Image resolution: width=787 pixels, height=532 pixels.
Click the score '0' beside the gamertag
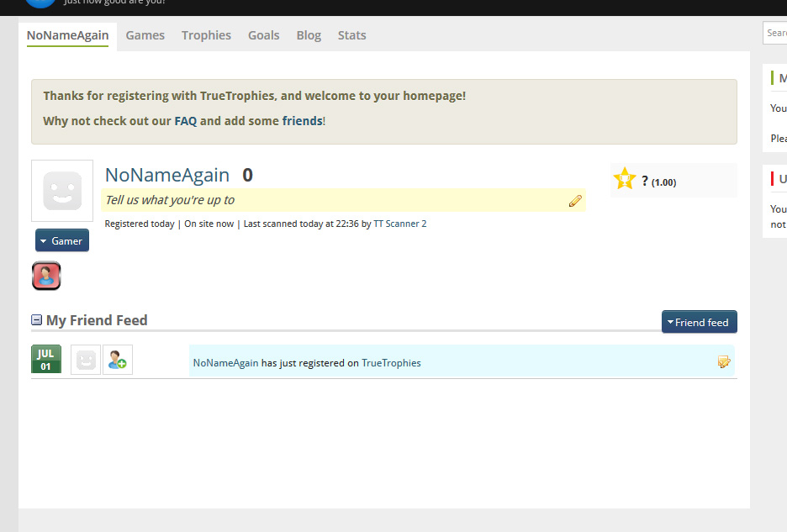click(x=247, y=175)
